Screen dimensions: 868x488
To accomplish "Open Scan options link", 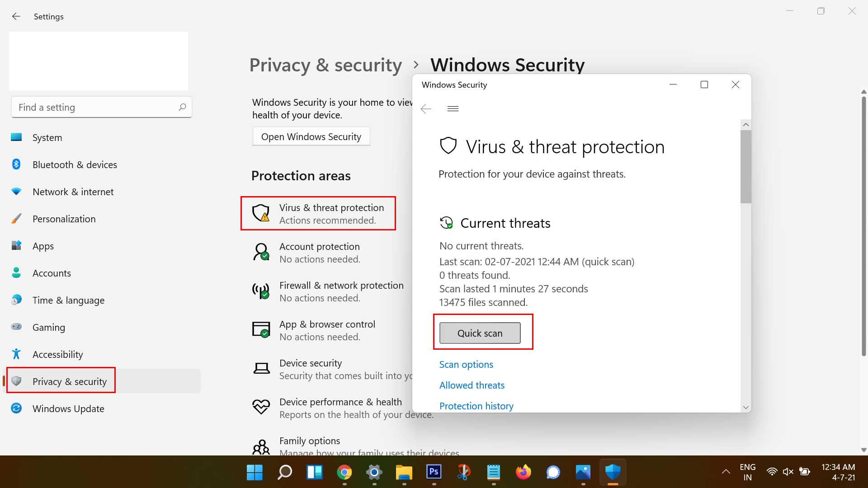I will (x=466, y=365).
